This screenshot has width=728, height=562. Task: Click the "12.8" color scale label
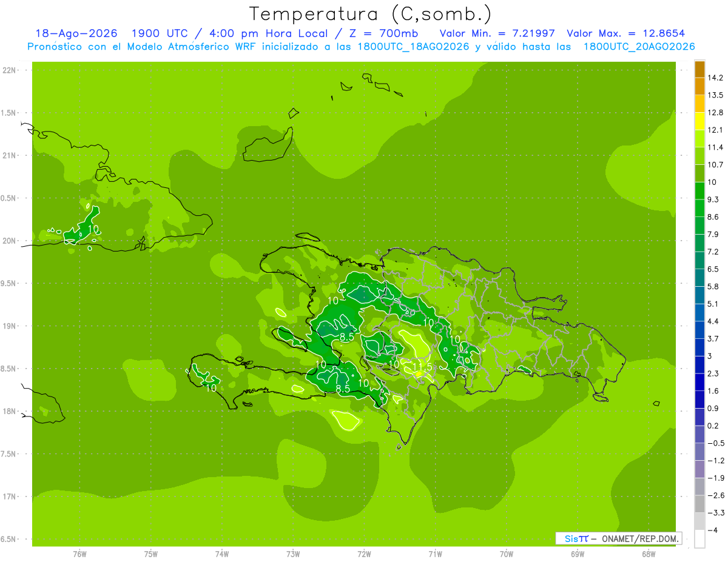(x=715, y=113)
